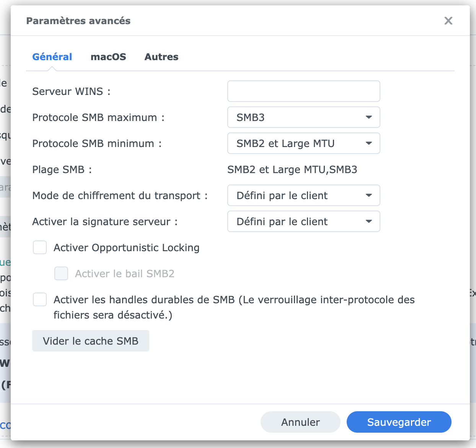Switch to the Général tab

click(52, 57)
